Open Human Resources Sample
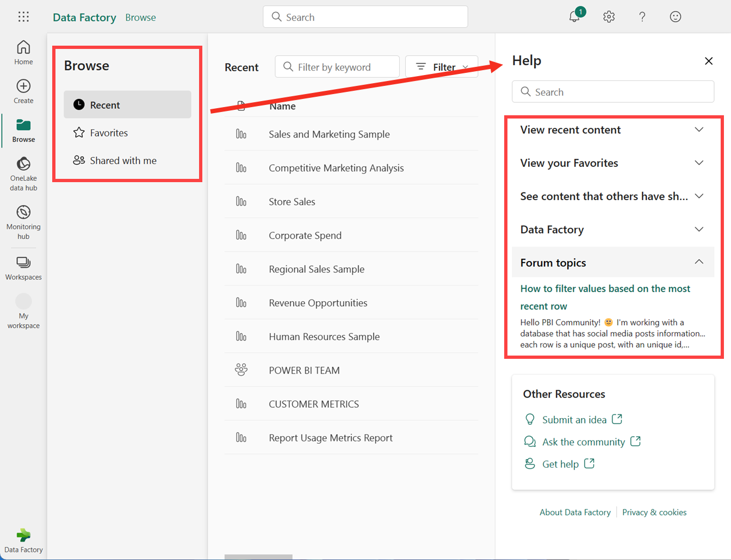 point(324,337)
